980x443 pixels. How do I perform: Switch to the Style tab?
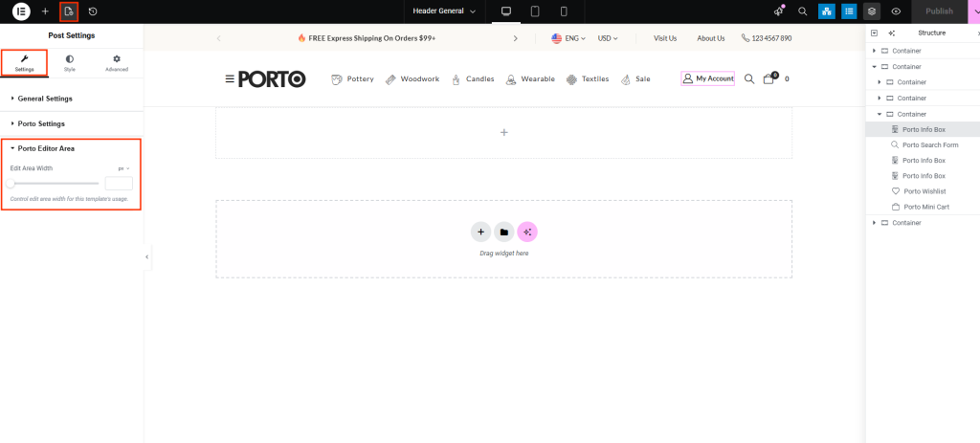[70, 63]
